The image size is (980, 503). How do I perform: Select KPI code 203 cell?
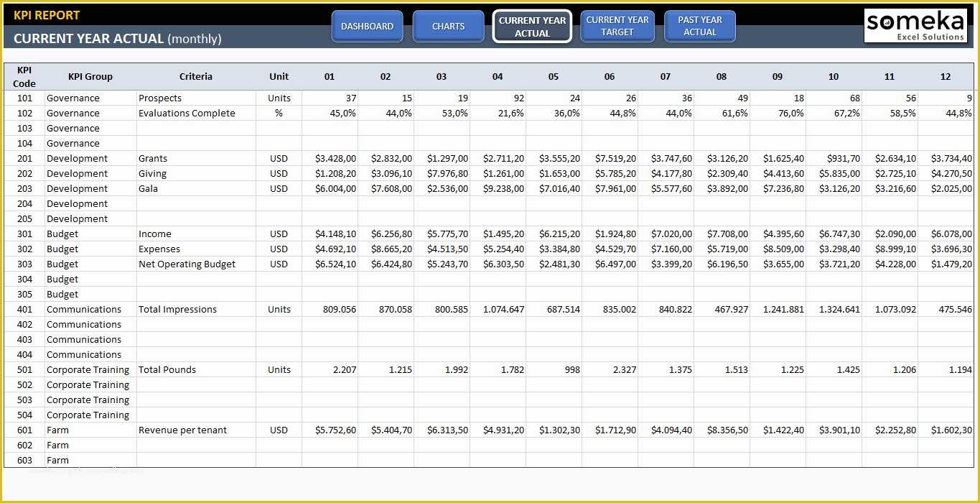click(x=24, y=188)
